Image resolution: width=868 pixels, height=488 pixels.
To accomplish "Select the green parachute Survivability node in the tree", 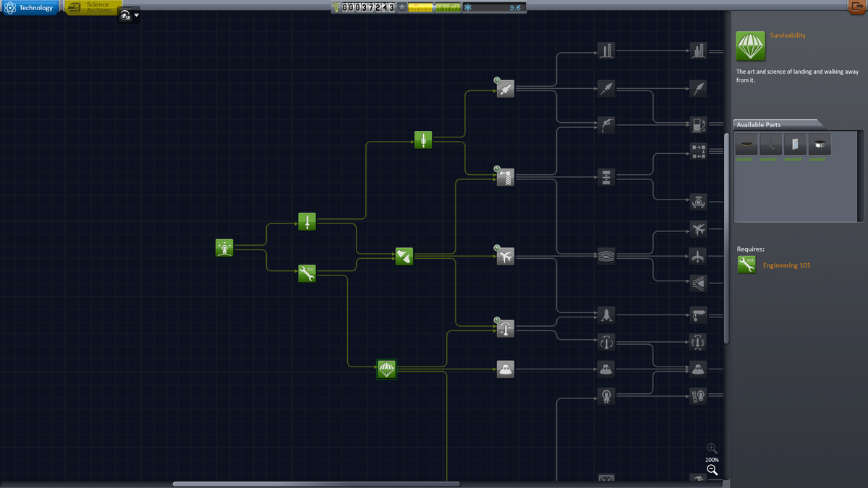I will pyautogui.click(x=387, y=369).
